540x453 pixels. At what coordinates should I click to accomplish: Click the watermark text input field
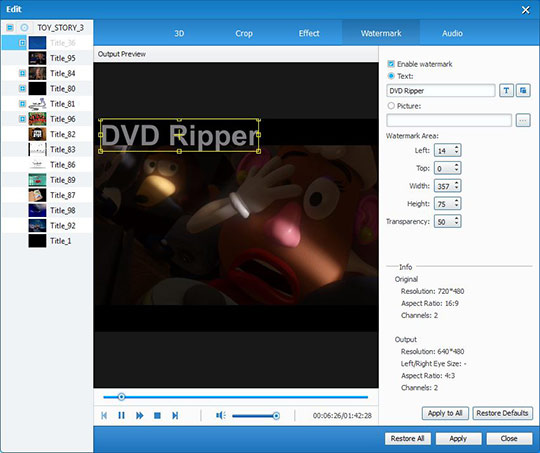441,91
